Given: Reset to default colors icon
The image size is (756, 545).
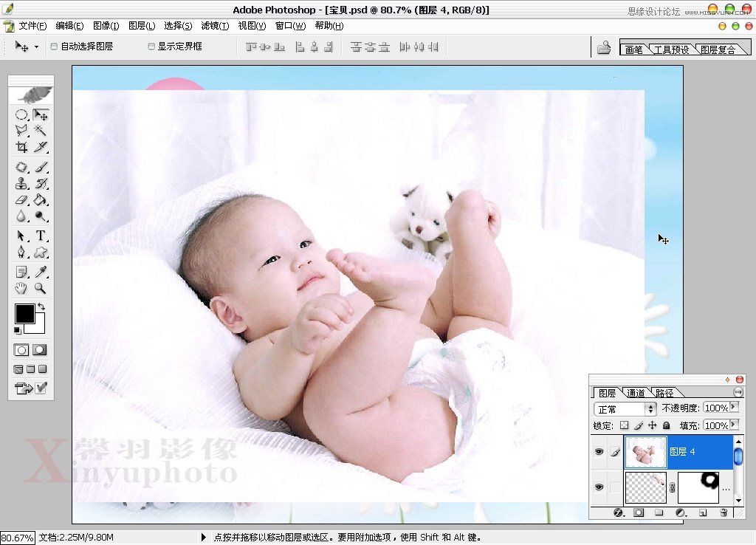Looking at the screenshot, I should tap(18, 330).
